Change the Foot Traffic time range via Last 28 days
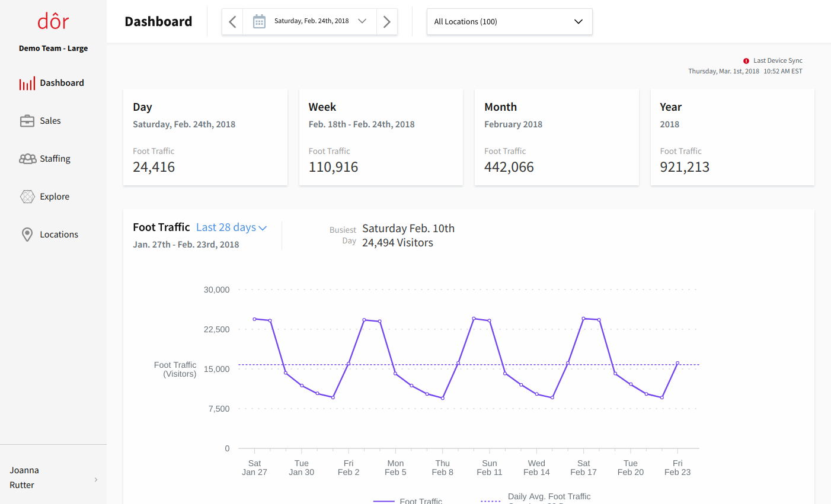This screenshot has height=504, width=831. point(231,227)
